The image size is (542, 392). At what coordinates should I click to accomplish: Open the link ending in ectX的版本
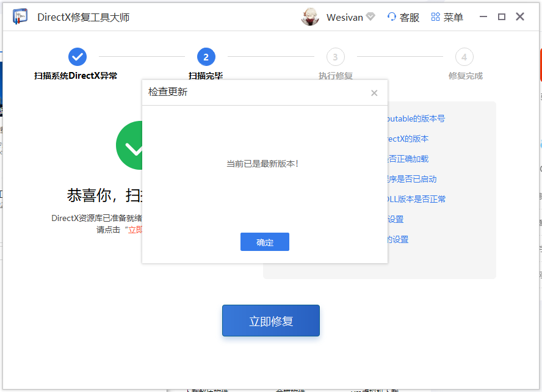click(x=408, y=139)
